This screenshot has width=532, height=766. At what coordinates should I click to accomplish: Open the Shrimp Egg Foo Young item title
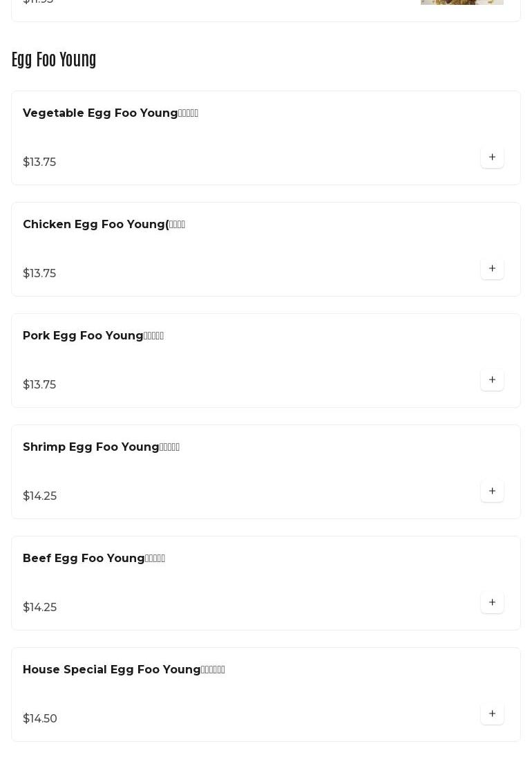[x=101, y=447]
